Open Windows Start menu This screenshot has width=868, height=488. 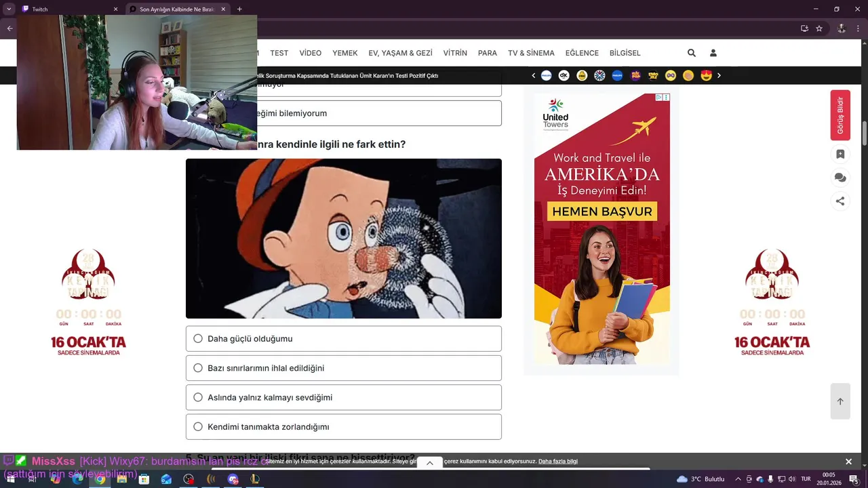coord(11,479)
